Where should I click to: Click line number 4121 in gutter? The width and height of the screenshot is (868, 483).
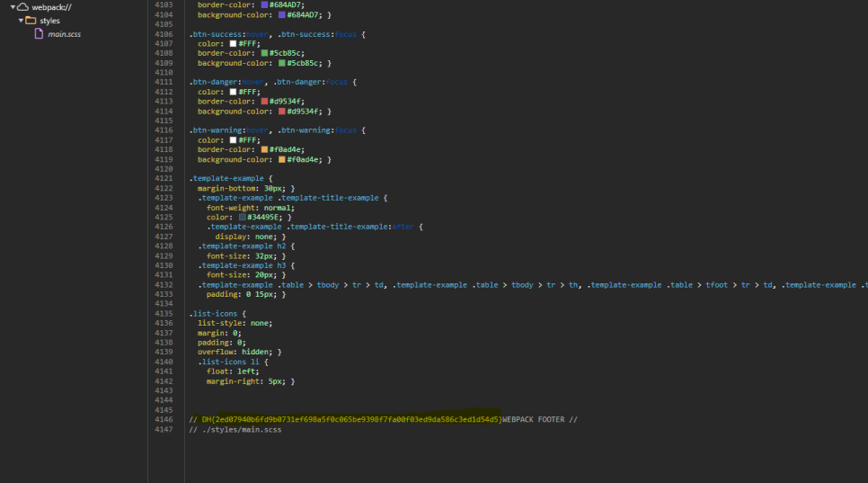[x=164, y=178]
